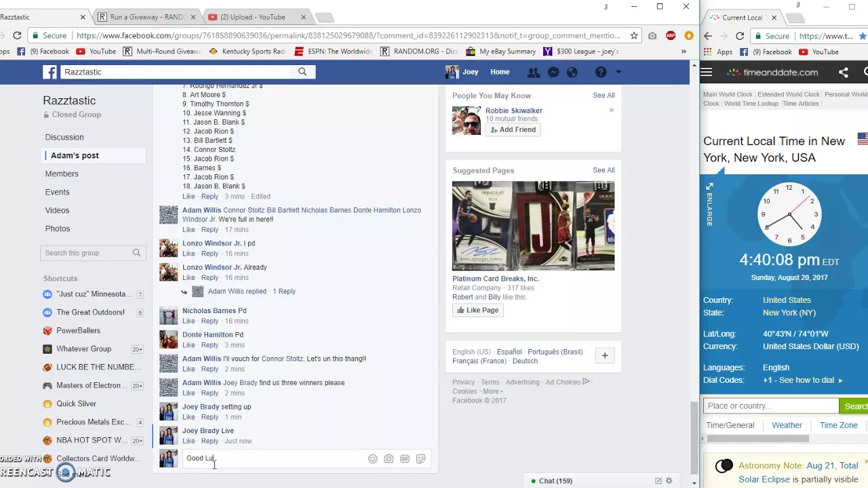Open Main World Clock link
The image size is (868, 488).
pos(728,95)
